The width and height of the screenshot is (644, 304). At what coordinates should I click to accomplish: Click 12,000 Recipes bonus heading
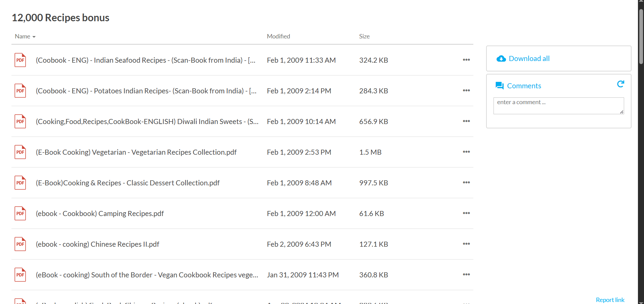click(x=61, y=18)
